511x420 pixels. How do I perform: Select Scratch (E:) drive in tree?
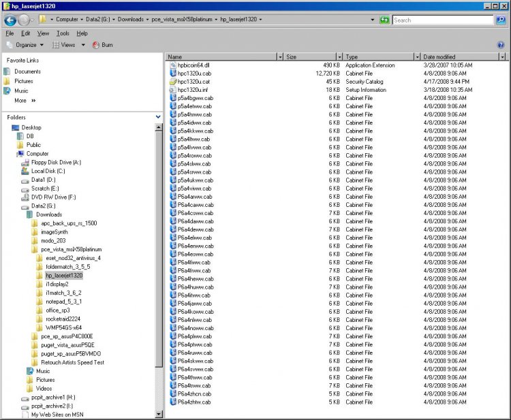pyautogui.click(x=45, y=189)
